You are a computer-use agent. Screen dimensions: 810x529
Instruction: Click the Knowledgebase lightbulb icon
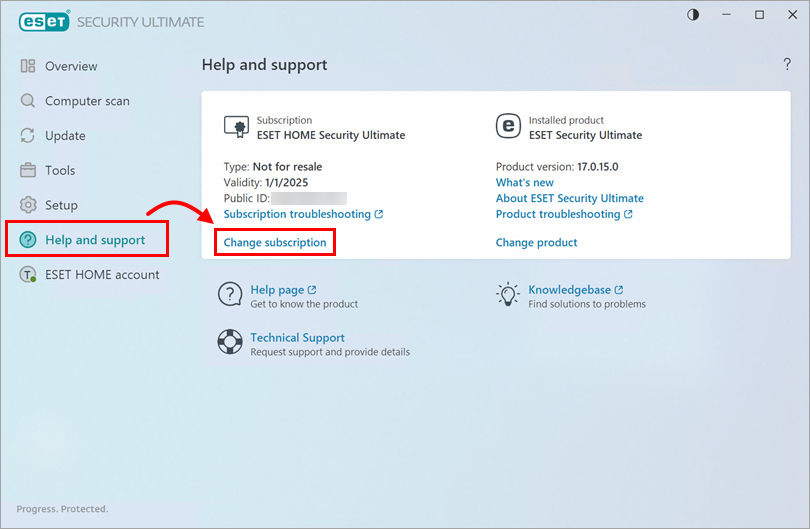point(508,295)
